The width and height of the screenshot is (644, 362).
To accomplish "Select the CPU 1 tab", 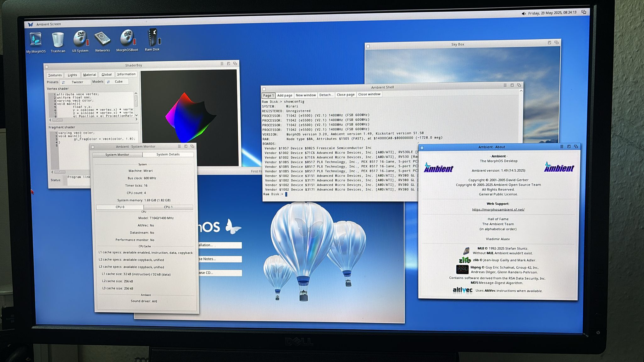I will tap(168, 207).
